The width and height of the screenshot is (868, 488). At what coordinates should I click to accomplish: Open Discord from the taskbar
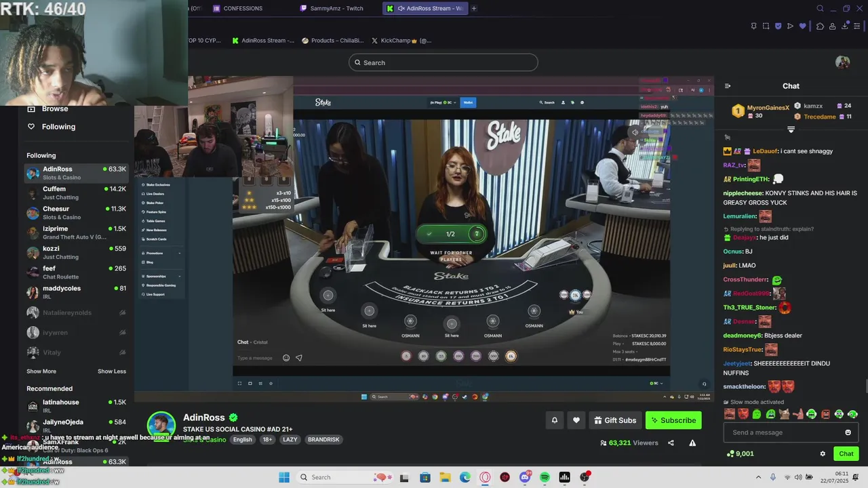[x=525, y=477]
